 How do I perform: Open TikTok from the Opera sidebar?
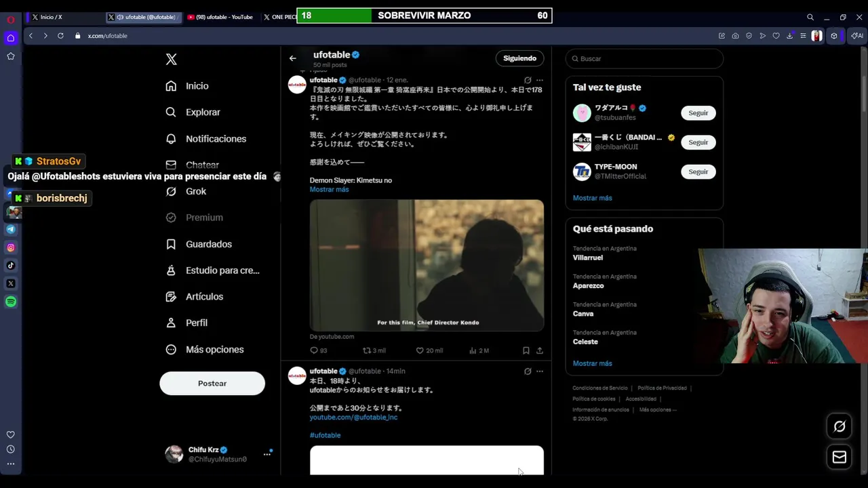[11, 266]
